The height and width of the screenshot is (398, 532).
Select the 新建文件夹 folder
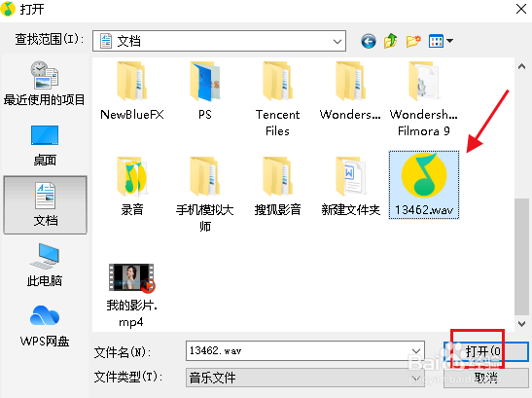click(350, 186)
